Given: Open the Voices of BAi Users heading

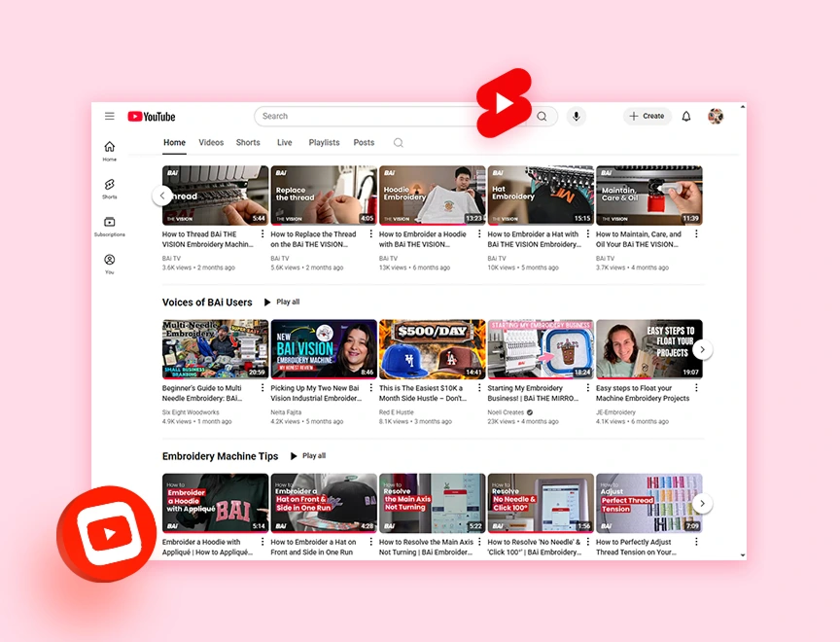Looking at the screenshot, I should click(207, 303).
